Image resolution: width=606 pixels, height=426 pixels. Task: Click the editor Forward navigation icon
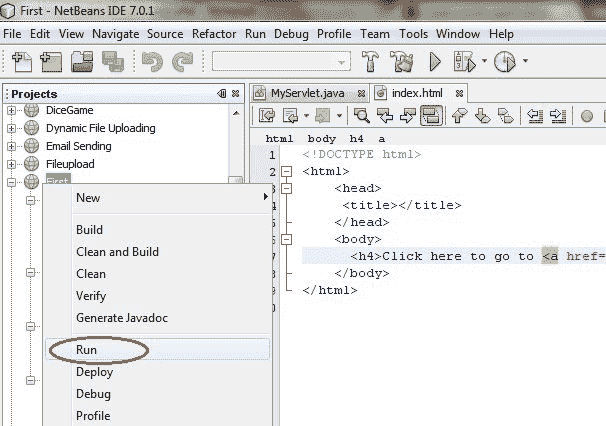coord(323,115)
